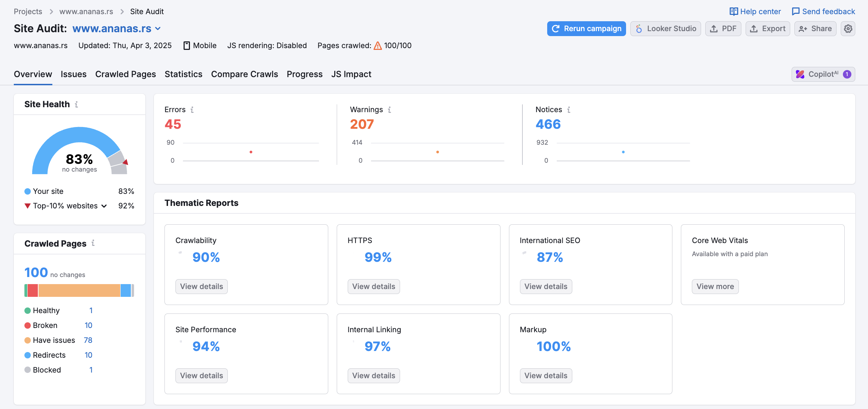Screen dimensions: 868x409
Task: Open the Blocked pages count
Action: pyautogui.click(x=91, y=370)
